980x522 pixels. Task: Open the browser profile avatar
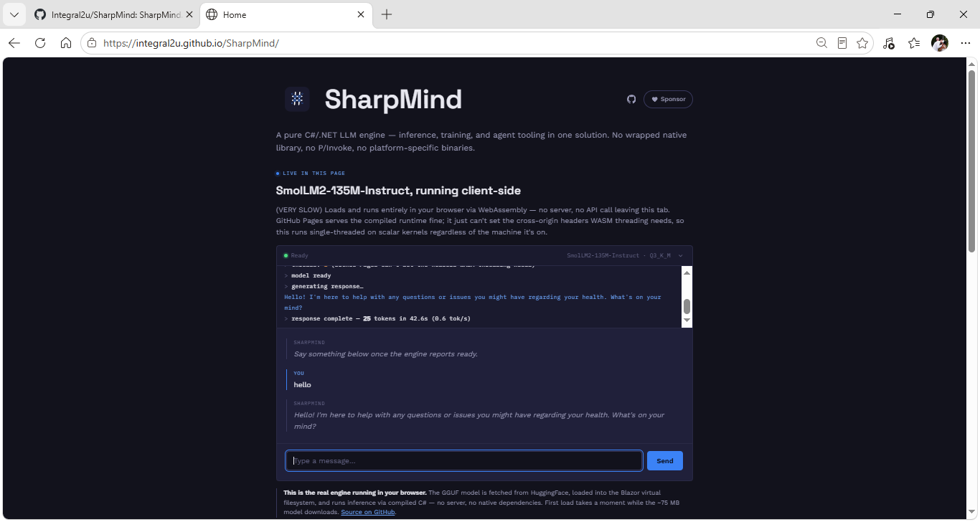tap(940, 43)
